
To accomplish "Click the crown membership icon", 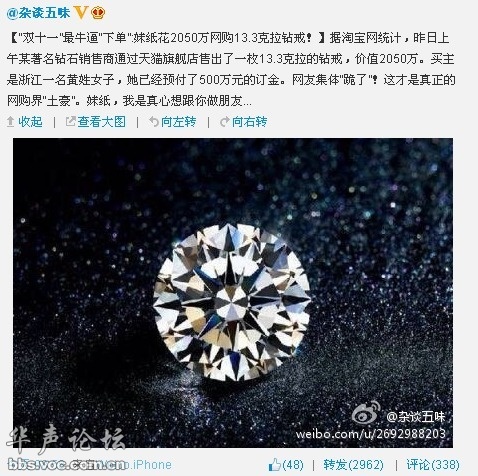I will click(98, 13).
